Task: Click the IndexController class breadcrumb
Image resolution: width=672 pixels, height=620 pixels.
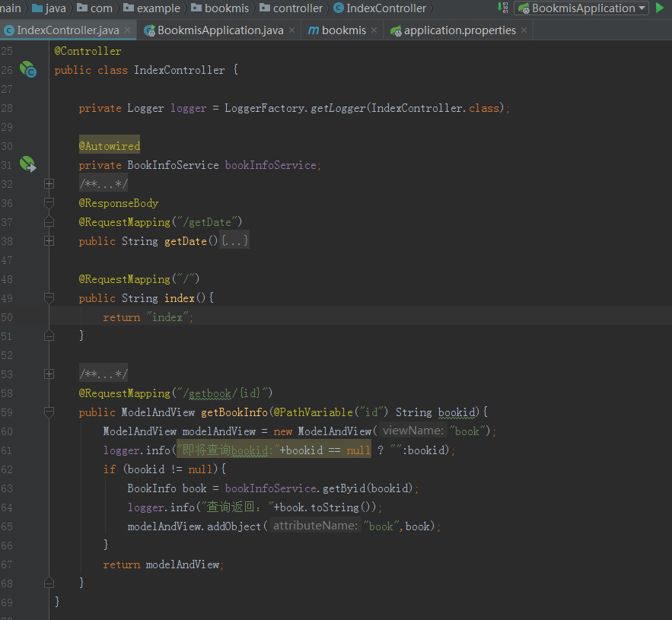Action: pos(381,8)
